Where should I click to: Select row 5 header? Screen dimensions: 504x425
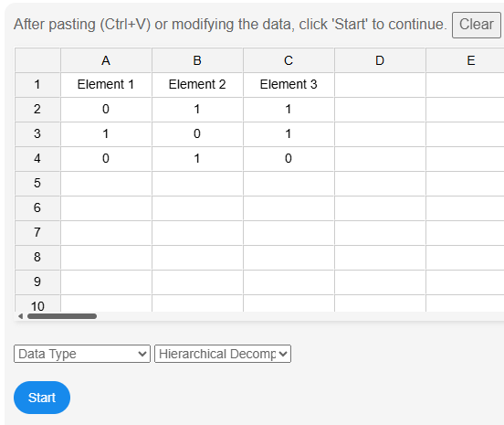coord(37,184)
